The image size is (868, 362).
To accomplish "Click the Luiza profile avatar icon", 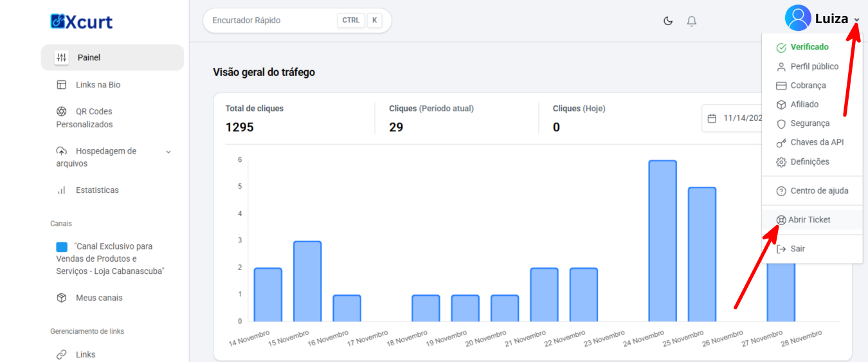I will tap(797, 18).
